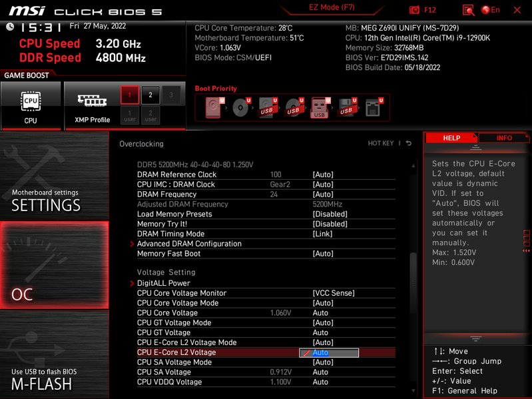Image resolution: width=532 pixels, height=399 pixels.
Task: Open DRAM Reference Clock Auto dropdown
Action: point(323,175)
